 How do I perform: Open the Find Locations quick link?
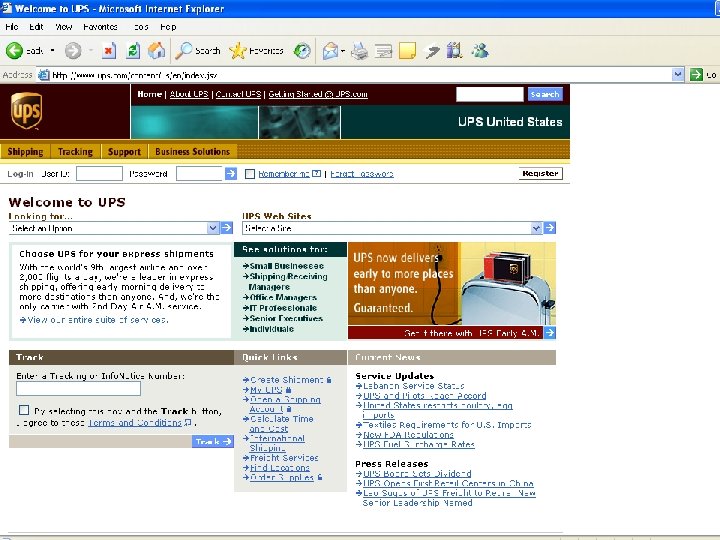280,467
